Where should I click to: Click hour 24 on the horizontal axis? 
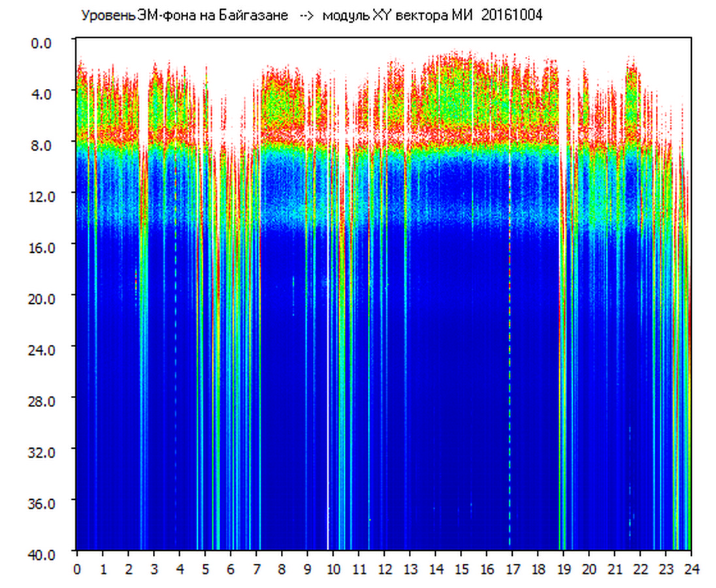tap(691, 569)
